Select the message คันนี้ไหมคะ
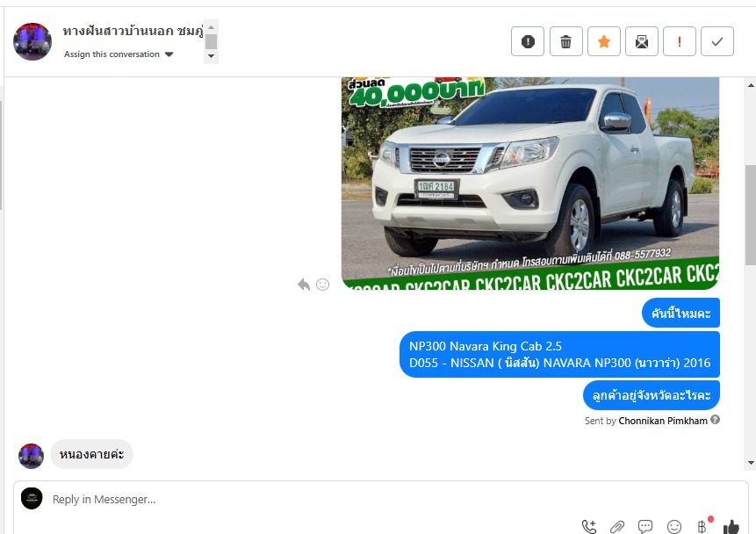756x534 pixels. (x=680, y=313)
